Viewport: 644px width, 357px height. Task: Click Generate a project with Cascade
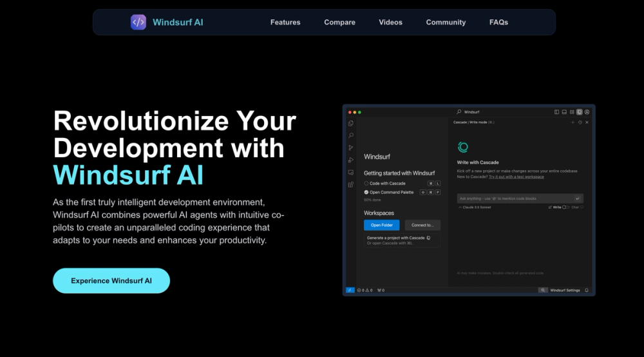click(x=395, y=238)
